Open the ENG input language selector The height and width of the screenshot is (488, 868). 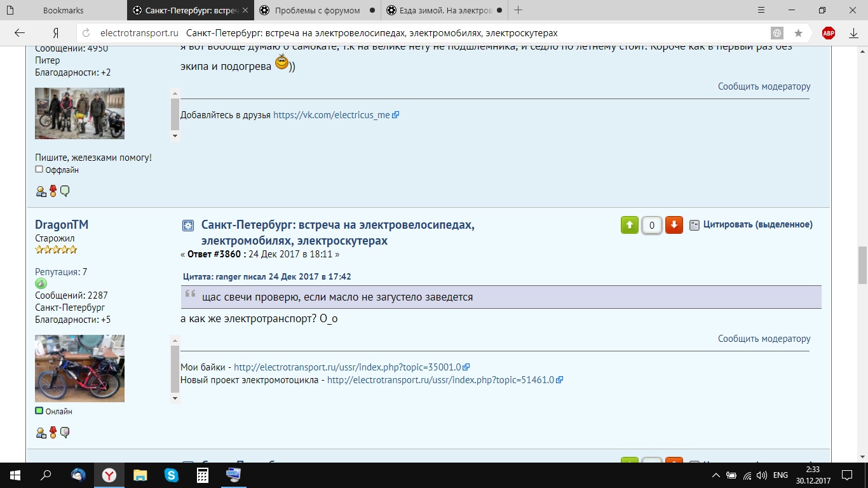tap(780, 475)
